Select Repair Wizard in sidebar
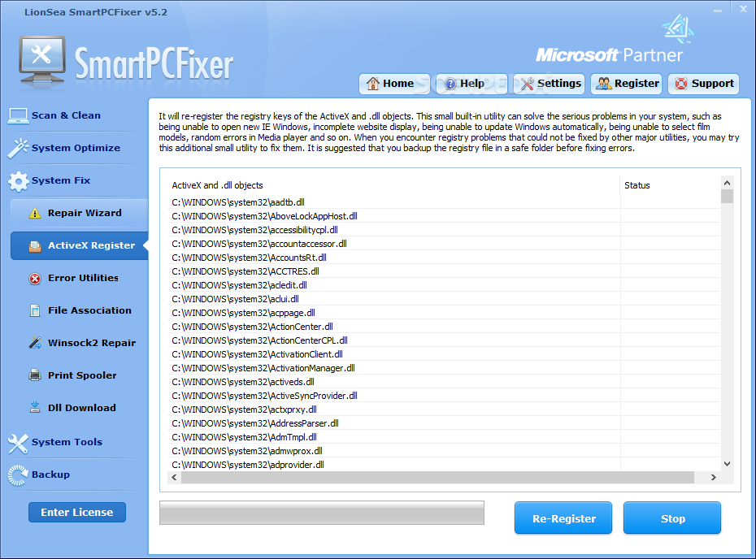The image size is (756, 559). tap(80, 213)
